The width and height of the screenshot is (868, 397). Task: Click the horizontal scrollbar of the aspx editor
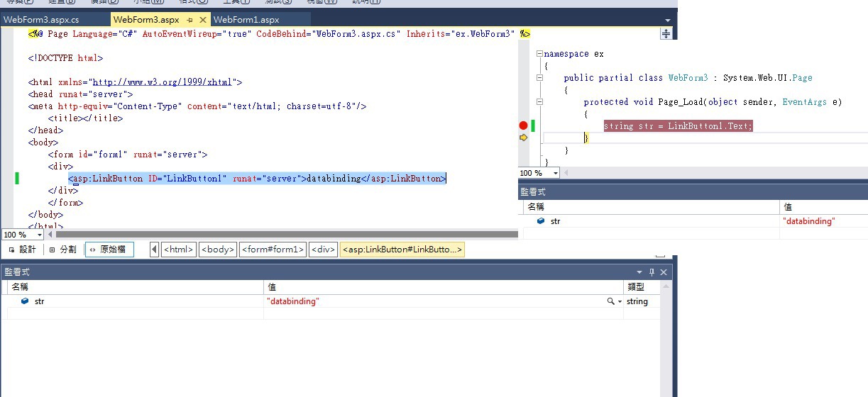point(287,235)
